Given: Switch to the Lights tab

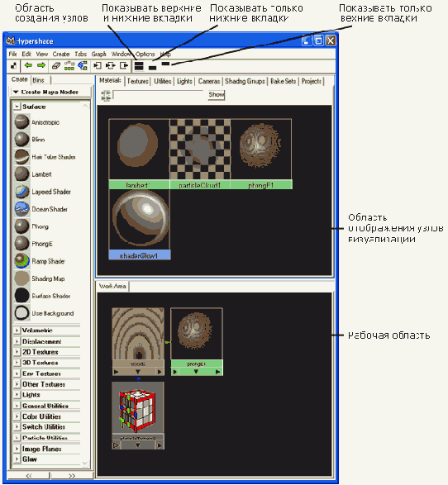Looking at the screenshot, I should (184, 81).
